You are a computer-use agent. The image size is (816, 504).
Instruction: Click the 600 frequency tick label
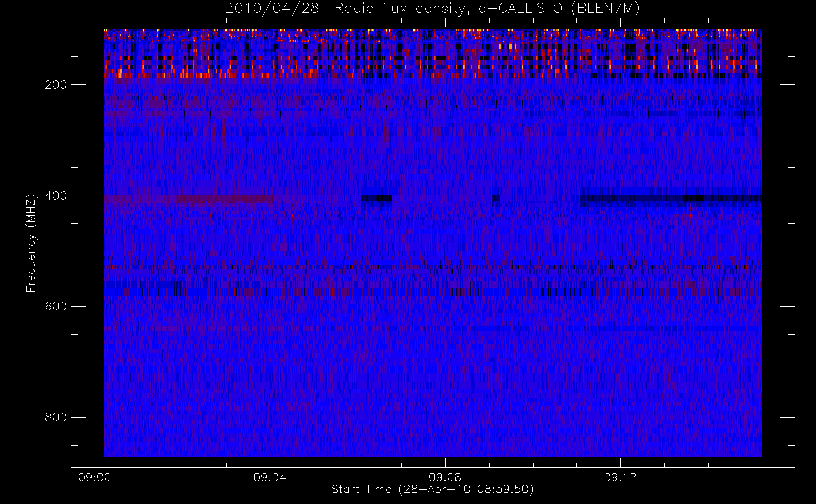[56, 306]
